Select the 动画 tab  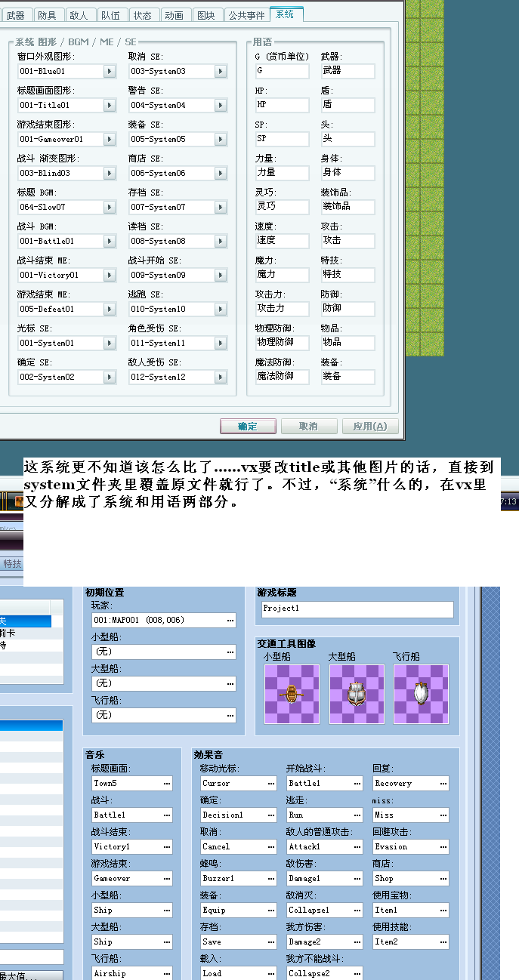tap(174, 15)
